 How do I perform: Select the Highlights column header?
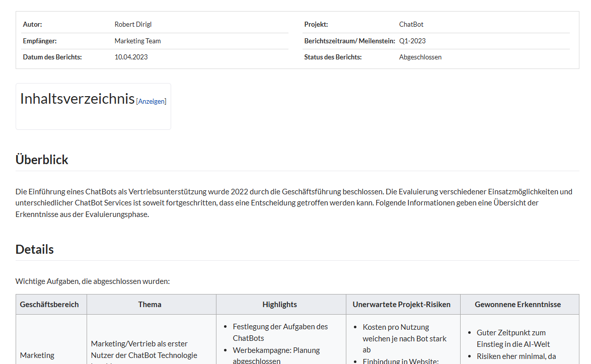click(279, 304)
